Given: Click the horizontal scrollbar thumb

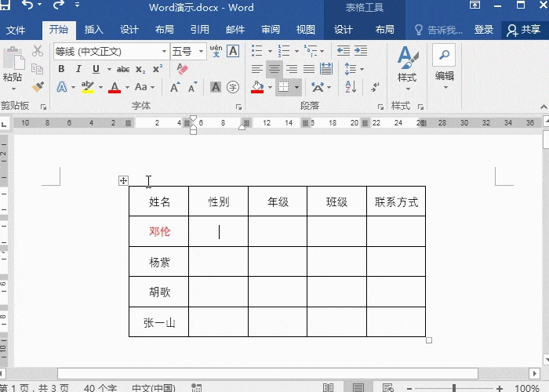Looking at the screenshot, I should [x=267, y=373].
